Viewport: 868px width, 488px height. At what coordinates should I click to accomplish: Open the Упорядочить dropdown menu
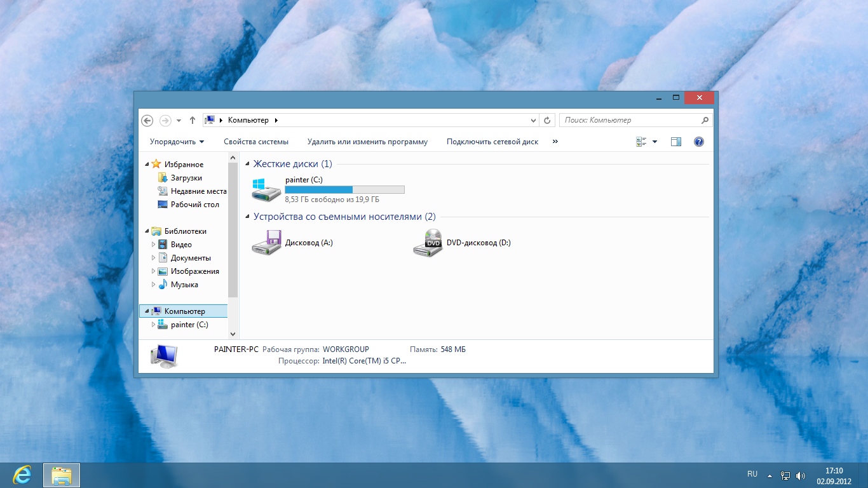click(x=177, y=142)
